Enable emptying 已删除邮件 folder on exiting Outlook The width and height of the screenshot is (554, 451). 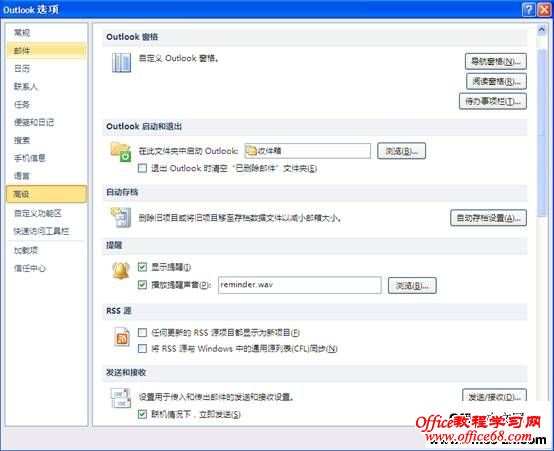[142, 168]
